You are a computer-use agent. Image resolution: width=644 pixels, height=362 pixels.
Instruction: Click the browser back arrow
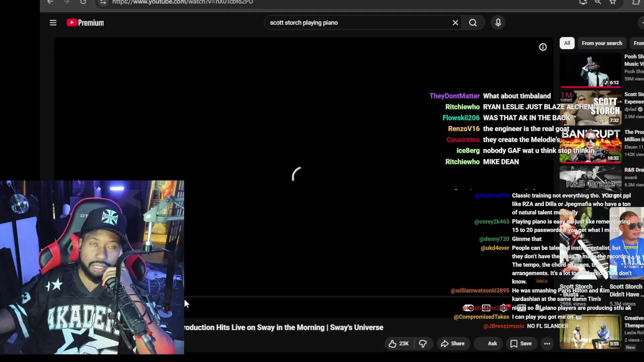[x=50, y=3]
